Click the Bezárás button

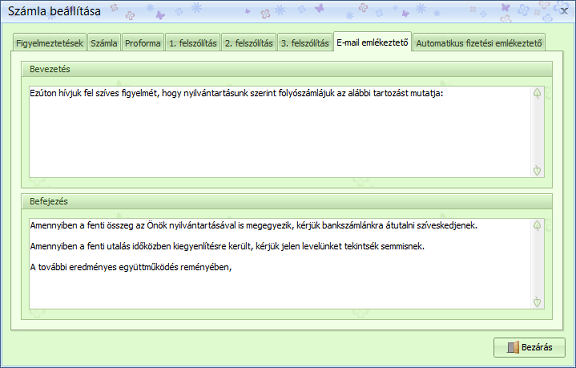click(x=529, y=347)
